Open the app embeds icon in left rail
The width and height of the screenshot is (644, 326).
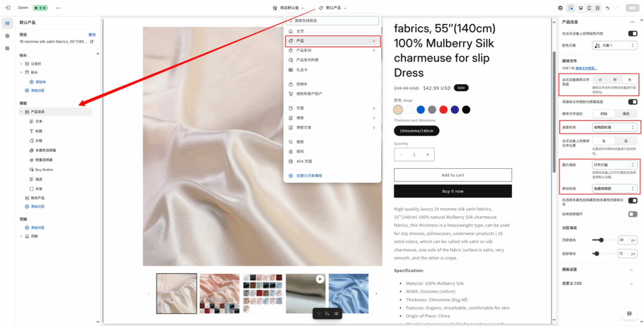coord(8,48)
